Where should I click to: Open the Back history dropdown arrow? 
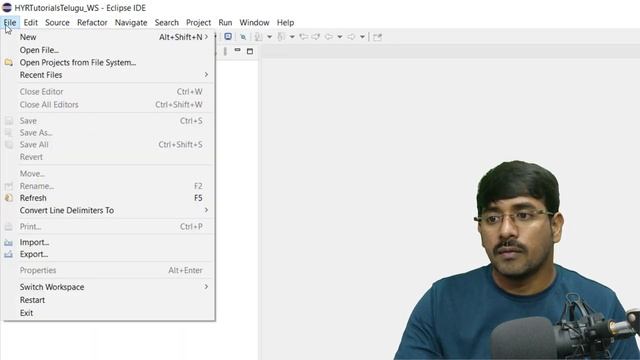click(x=340, y=37)
